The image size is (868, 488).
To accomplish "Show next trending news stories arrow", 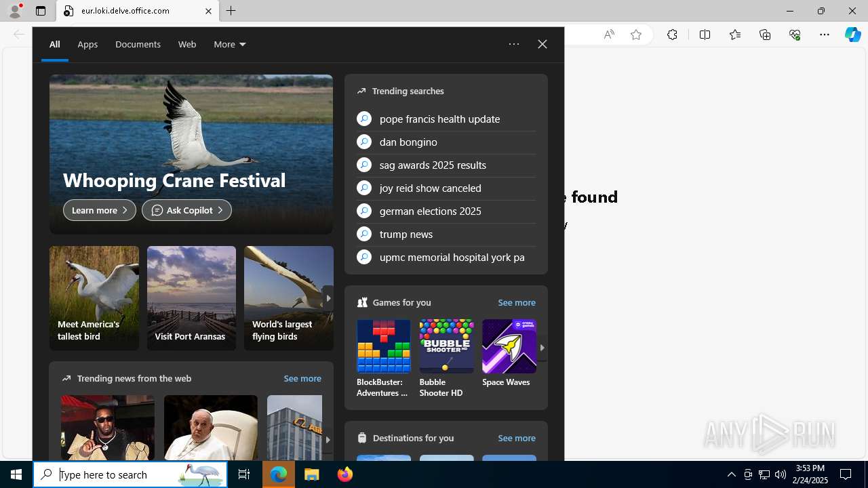I will 328,439.
